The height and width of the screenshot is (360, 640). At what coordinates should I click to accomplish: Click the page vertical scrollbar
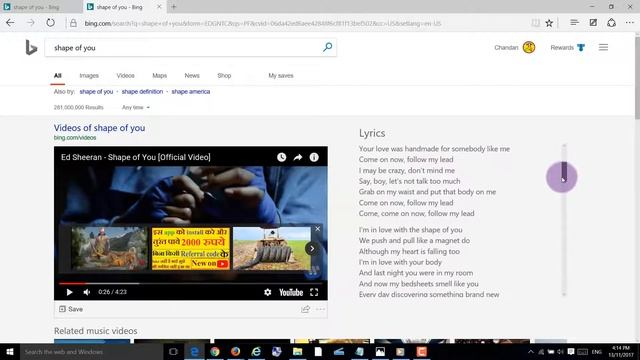click(637, 78)
